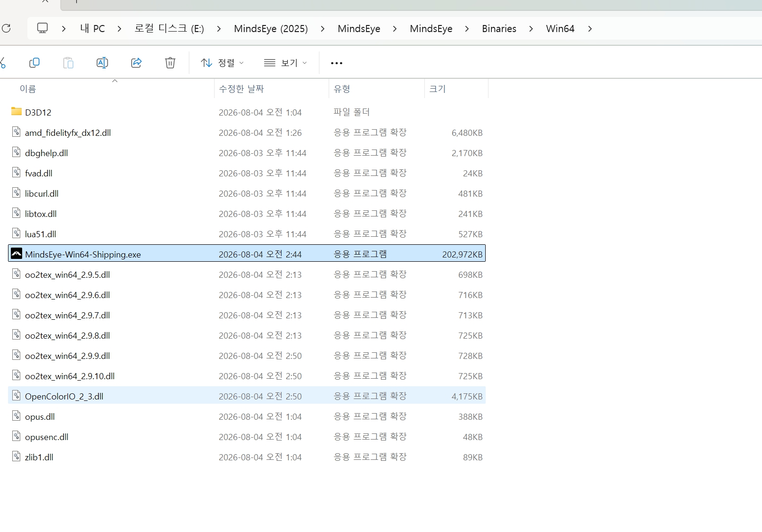762x532 pixels.
Task: Click the dbghelp.dll file icon
Action: coord(17,152)
